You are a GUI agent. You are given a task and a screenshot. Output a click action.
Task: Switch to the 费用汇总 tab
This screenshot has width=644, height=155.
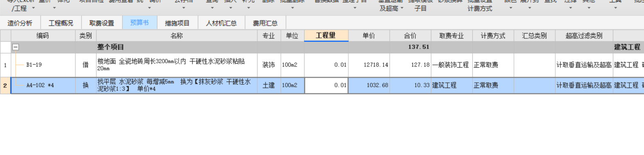click(265, 23)
